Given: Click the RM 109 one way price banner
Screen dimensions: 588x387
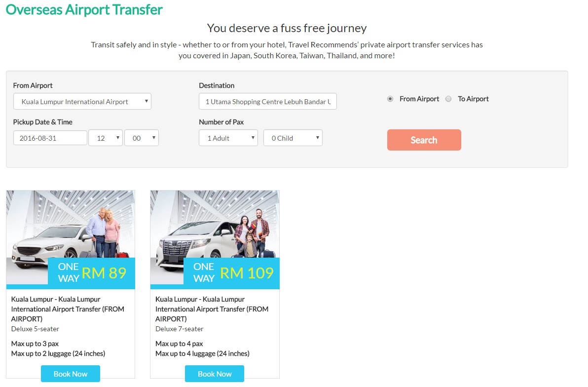Looking at the screenshot, I should (x=231, y=273).
